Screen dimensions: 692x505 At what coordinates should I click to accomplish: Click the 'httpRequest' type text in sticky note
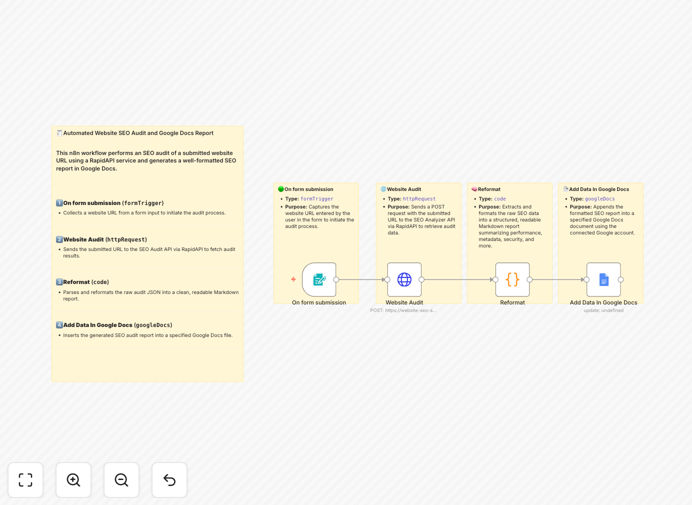(419, 199)
